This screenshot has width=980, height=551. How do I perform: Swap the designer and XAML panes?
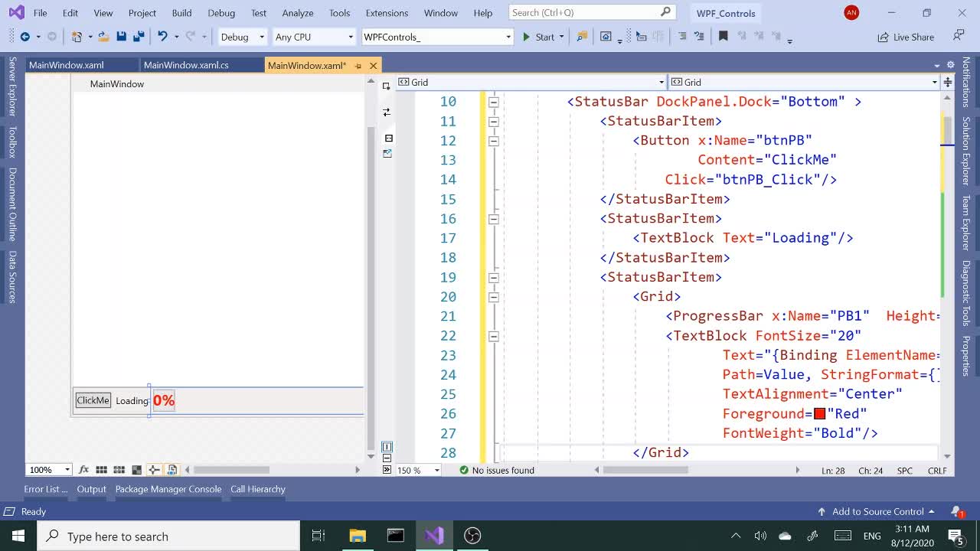coord(387,112)
